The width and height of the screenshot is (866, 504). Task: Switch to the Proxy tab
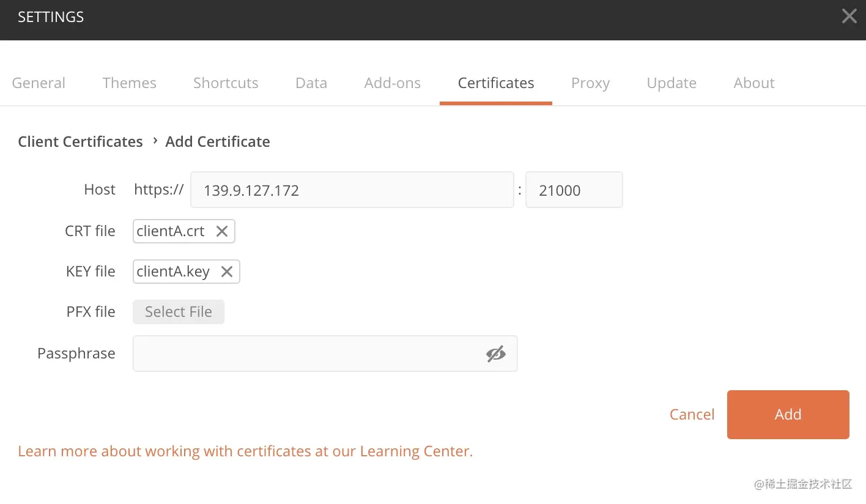click(x=590, y=83)
